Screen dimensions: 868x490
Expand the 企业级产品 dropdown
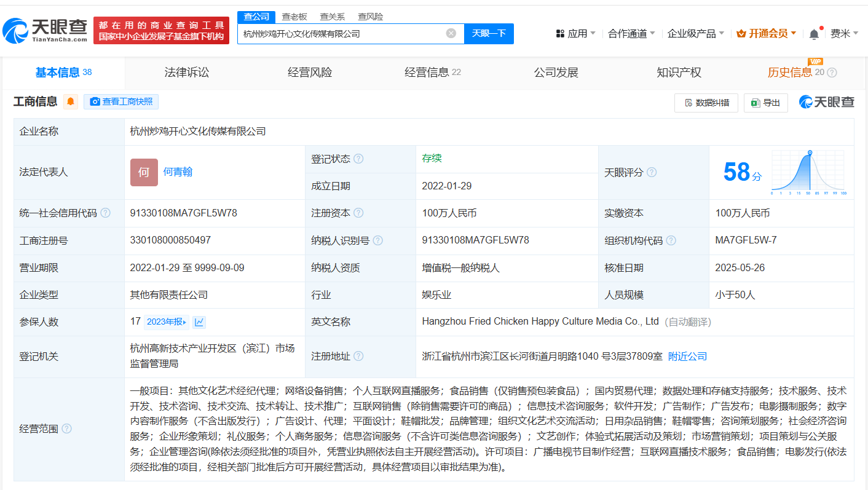pyautogui.click(x=696, y=33)
